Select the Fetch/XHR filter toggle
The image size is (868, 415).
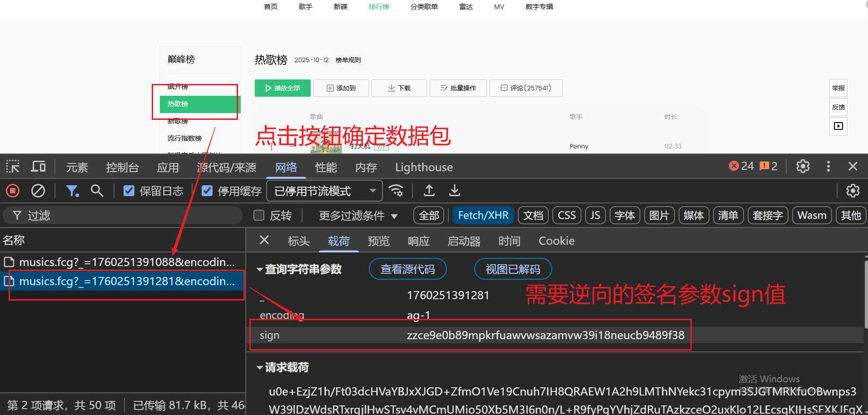[x=483, y=215]
